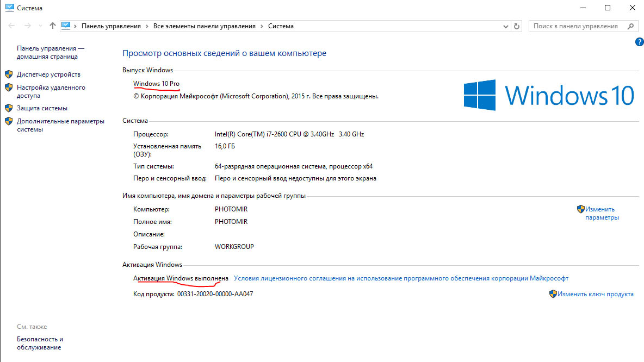This screenshot has height=362, width=644.
Task: Click the Forward navigation arrow
Action: [x=28, y=26]
